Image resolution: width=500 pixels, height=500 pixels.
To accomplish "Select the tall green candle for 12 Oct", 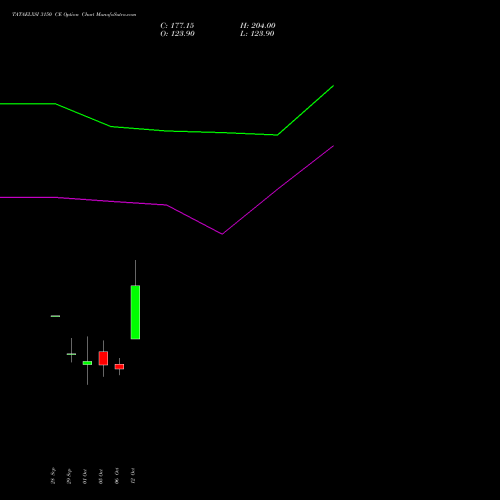I will pos(135,312).
